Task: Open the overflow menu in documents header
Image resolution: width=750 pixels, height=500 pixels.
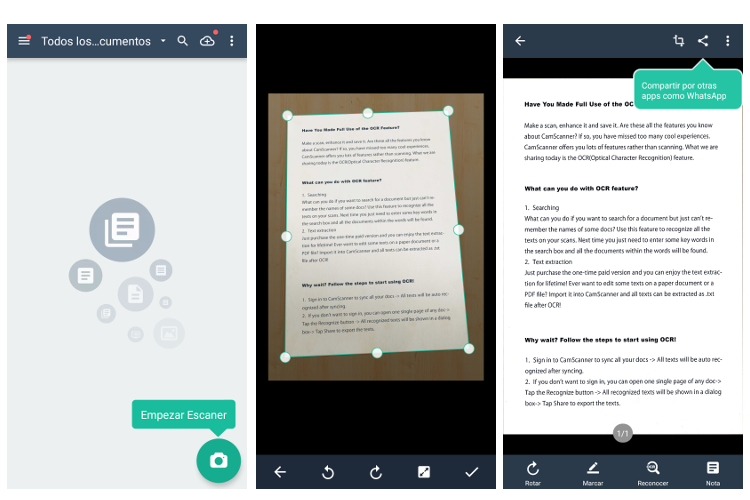Action: (x=232, y=41)
